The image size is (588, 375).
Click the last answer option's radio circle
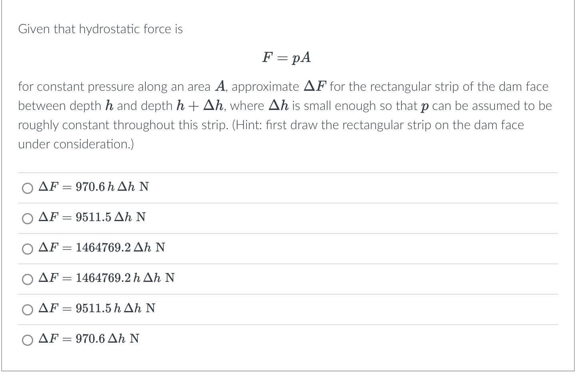28,340
